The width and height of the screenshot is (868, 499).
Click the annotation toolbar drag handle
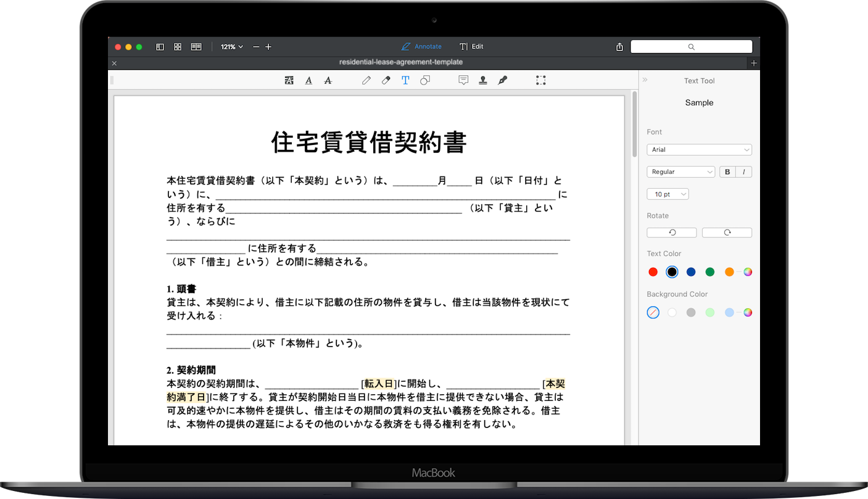[112, 80]
